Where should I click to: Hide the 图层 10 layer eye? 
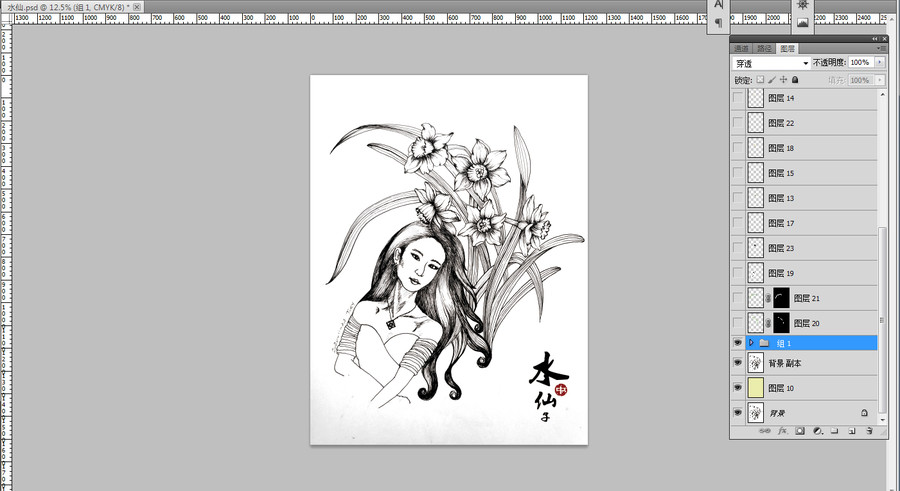(x=738, y=388)
